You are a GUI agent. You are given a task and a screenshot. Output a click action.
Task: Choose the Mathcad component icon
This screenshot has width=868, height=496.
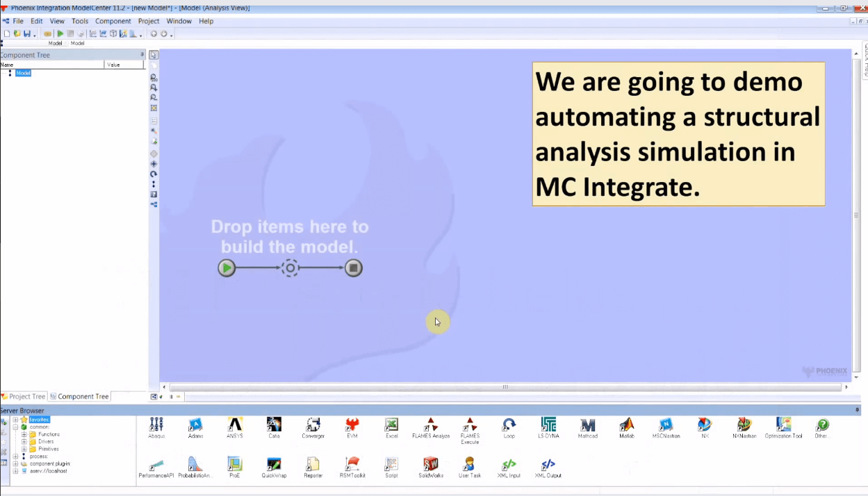tap(588, 424)
